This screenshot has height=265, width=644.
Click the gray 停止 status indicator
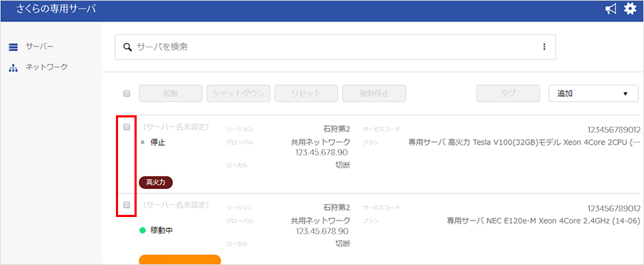click(x=142, y=143)
